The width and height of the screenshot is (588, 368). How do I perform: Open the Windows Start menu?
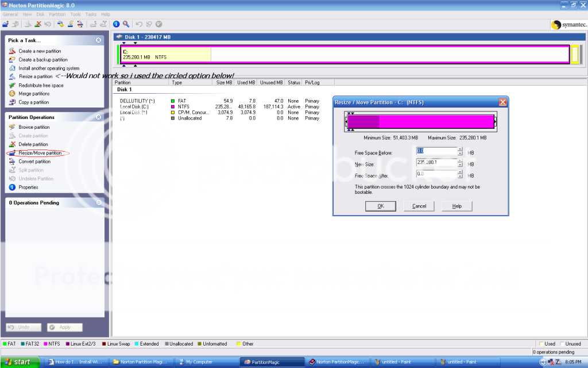pyautogui.click(x=20, y=362)
